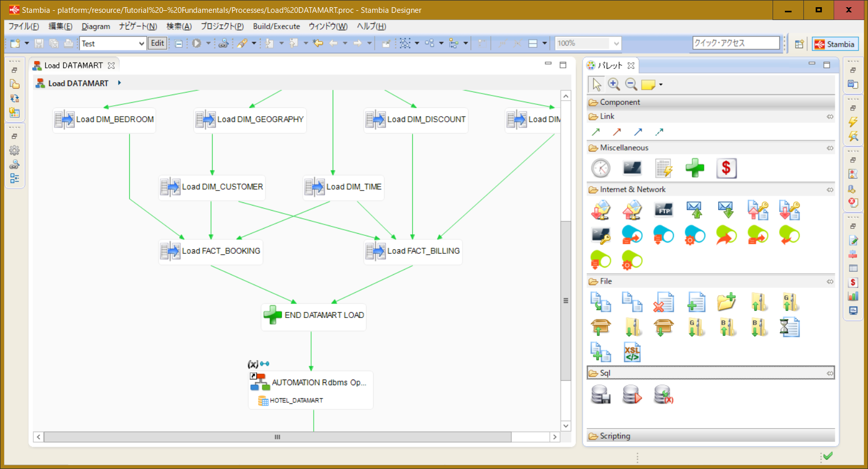
Task: Open the Diagram menu
Action: [x=95, y=26]
